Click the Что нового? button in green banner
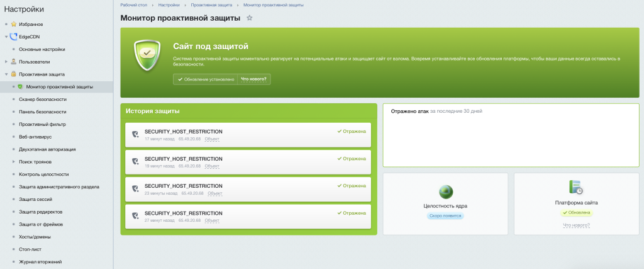Viewport: 644px width, 269px height. click(253, 79)
